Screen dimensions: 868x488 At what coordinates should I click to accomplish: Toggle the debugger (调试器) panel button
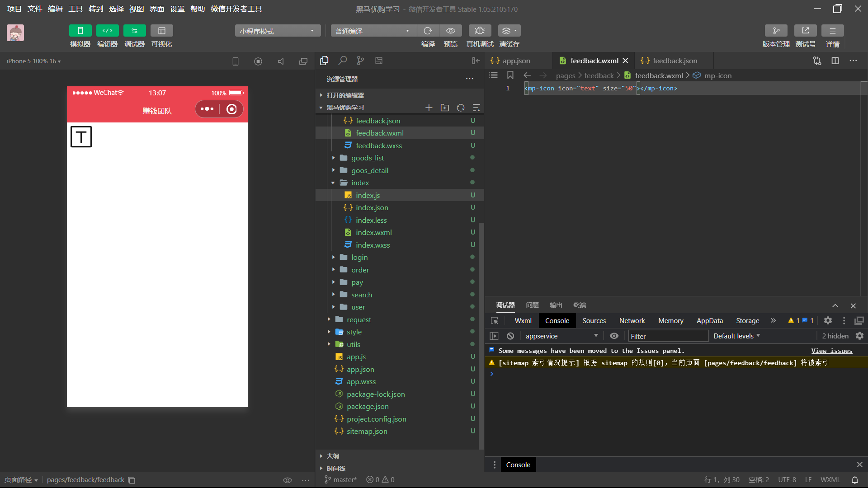pyautogui.click(x=134, y=31)
